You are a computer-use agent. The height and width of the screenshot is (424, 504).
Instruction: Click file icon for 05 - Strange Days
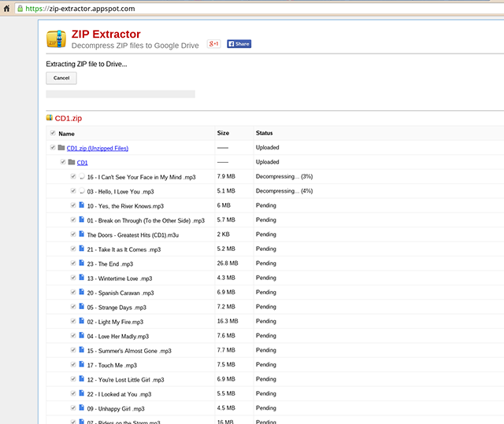(x=82, y=306)
